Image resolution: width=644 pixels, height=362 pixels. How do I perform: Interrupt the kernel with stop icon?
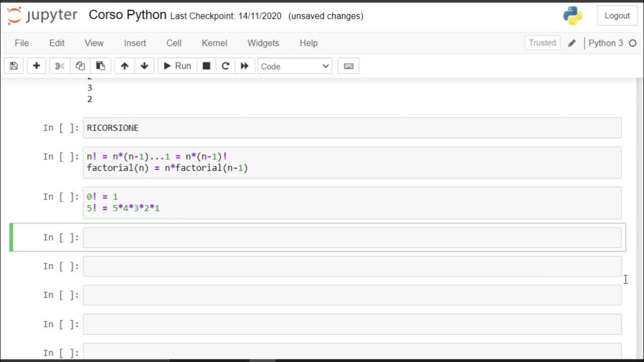click(x=206, y=66)
